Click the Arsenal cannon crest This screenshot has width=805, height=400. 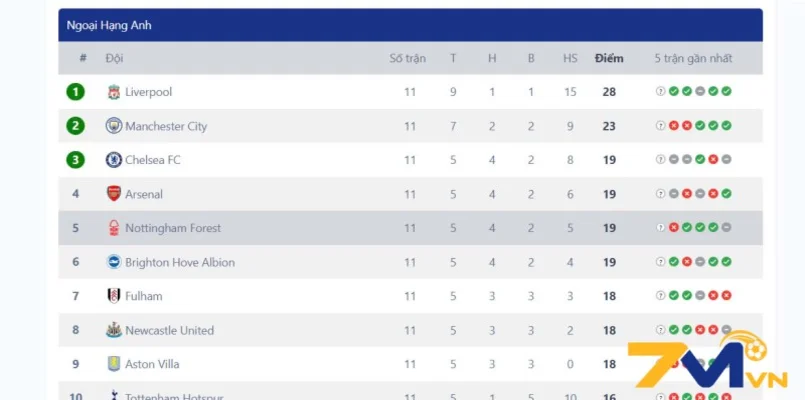(x=114, y=194)
